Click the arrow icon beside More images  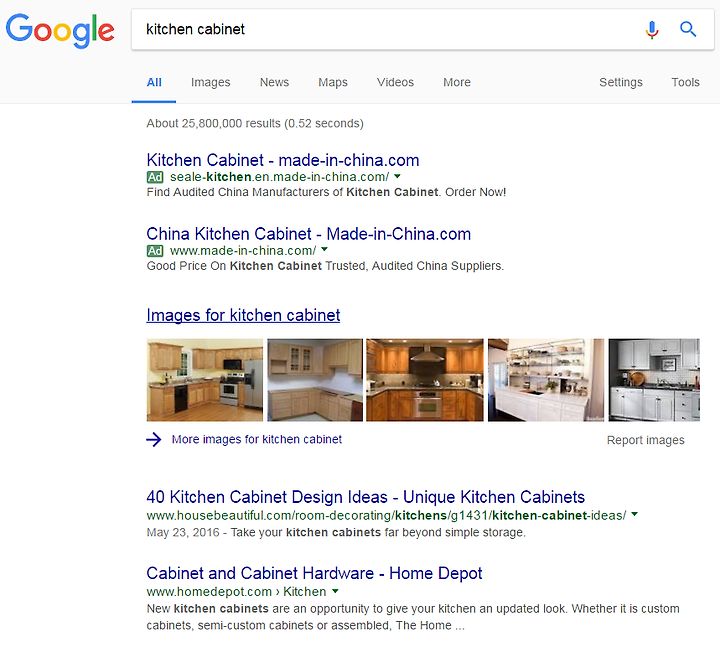point(154,439)
